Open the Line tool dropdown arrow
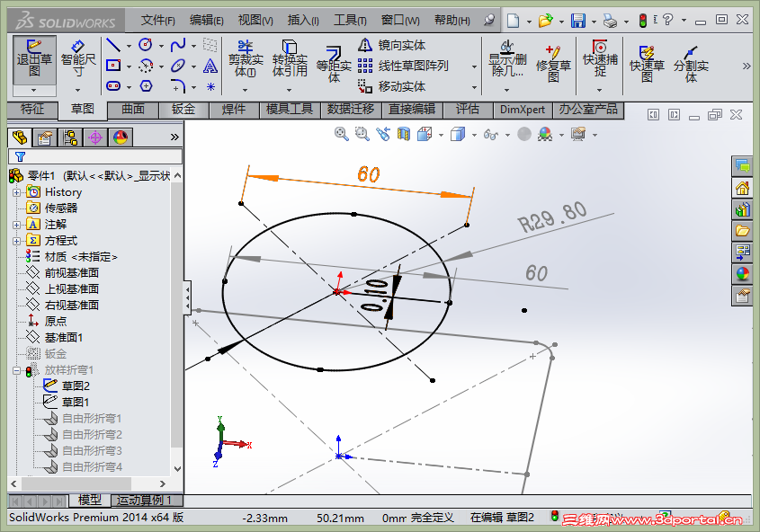 (129, 46)
